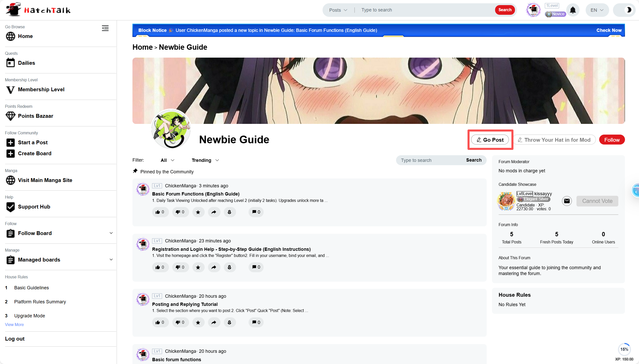Click the XP progress circle indicator
Screen dimensions: 639x364
pos(624,349)
